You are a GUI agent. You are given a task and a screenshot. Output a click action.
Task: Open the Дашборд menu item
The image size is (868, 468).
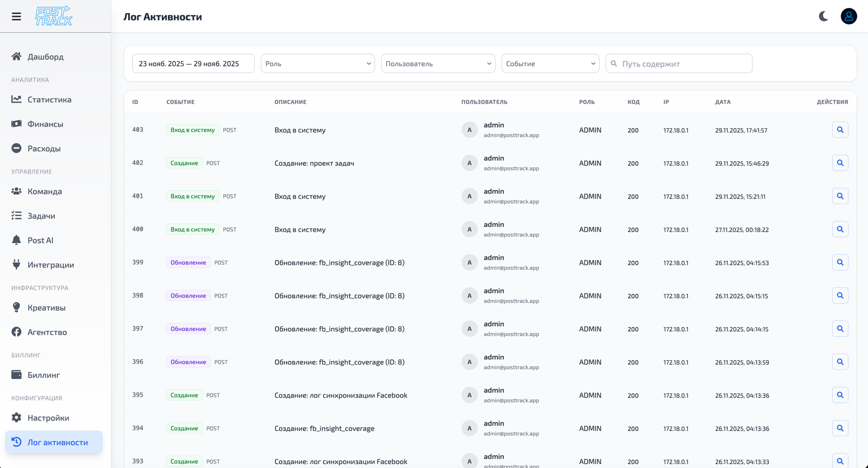(45, 57)
